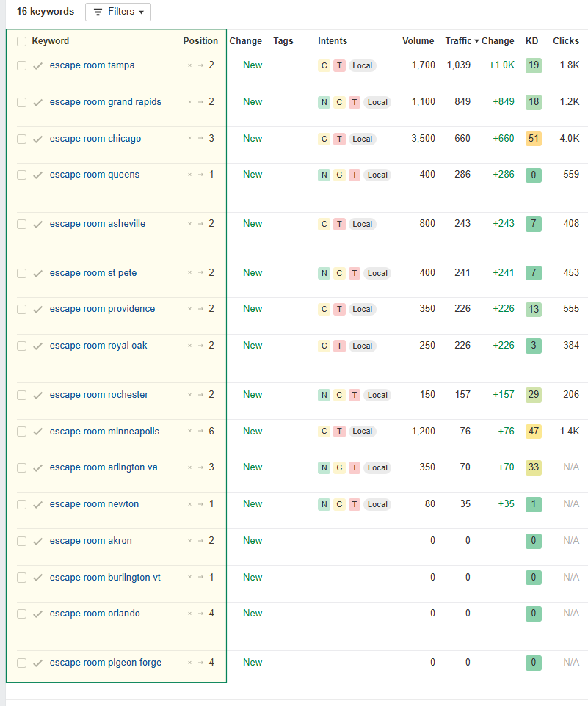Check the escape room queens row box
588x706 pixels.
(x=21, y=175)
